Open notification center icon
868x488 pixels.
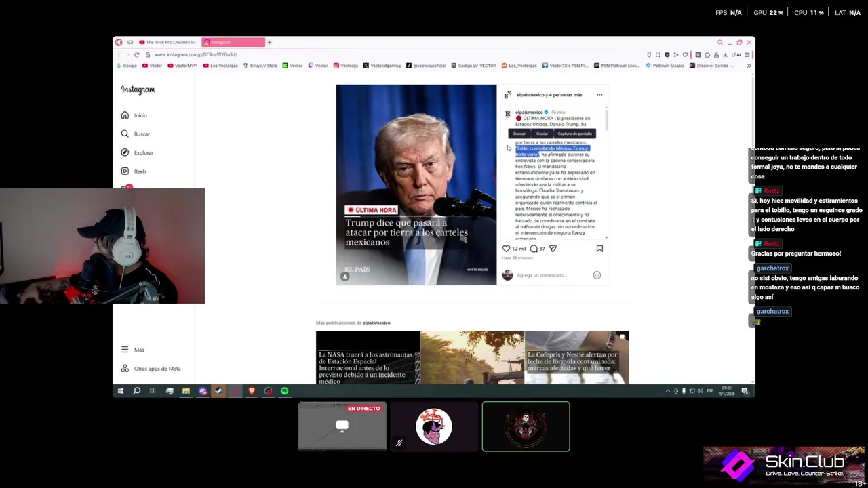[x=745, y=391]
